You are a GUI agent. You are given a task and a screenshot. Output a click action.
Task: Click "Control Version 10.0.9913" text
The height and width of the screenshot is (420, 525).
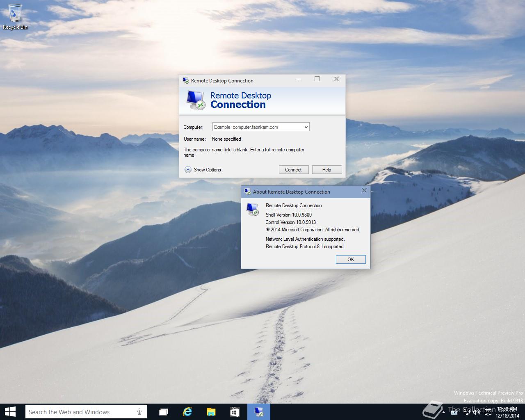coord(290,222)
